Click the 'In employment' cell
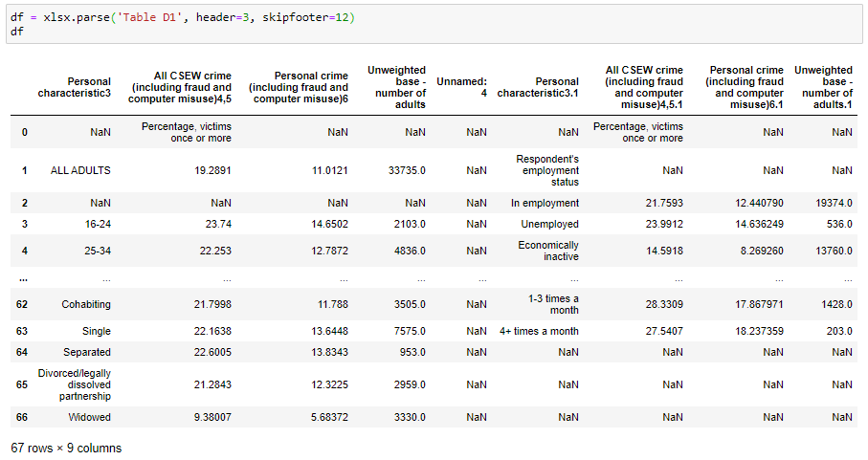This screenshot has height=460, width=868. pyautogui.click(x=545, y=203)
